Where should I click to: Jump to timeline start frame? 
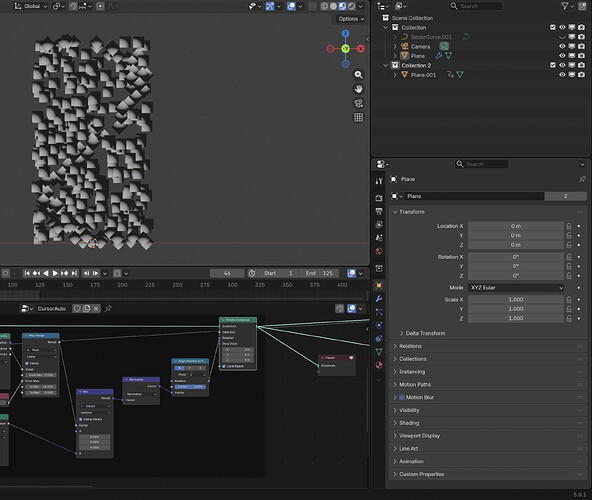coord(27,273)
